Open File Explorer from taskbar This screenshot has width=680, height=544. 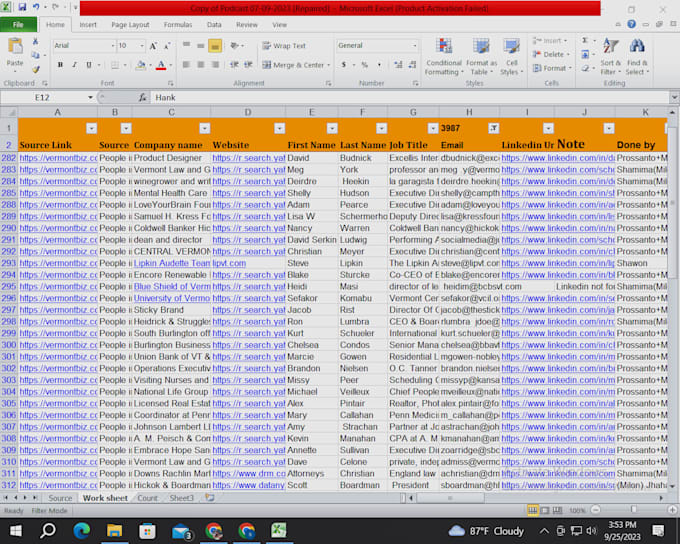click(x=114, y=531)
